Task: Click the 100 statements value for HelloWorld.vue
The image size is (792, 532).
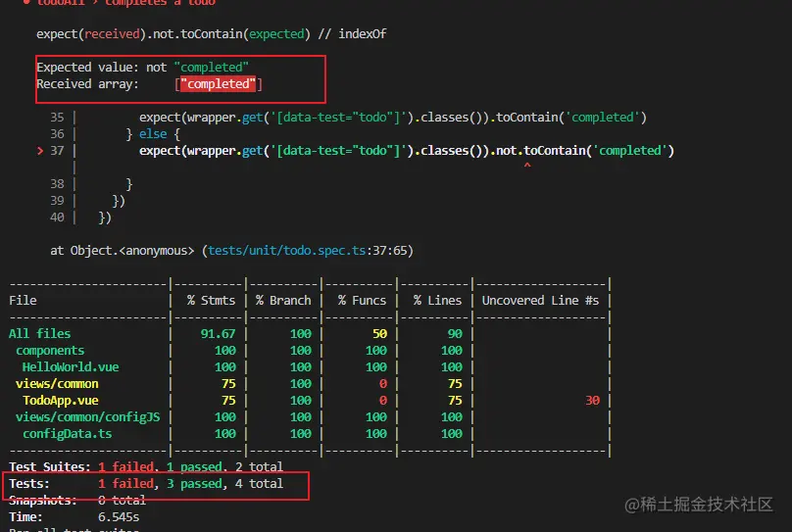Action: [x=225, y=367]
